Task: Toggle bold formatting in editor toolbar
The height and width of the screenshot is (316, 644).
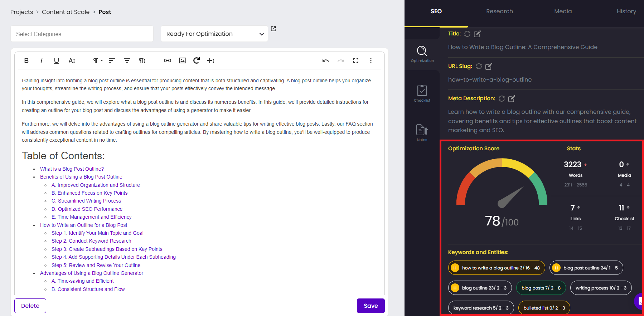Action: click(26, 60)
